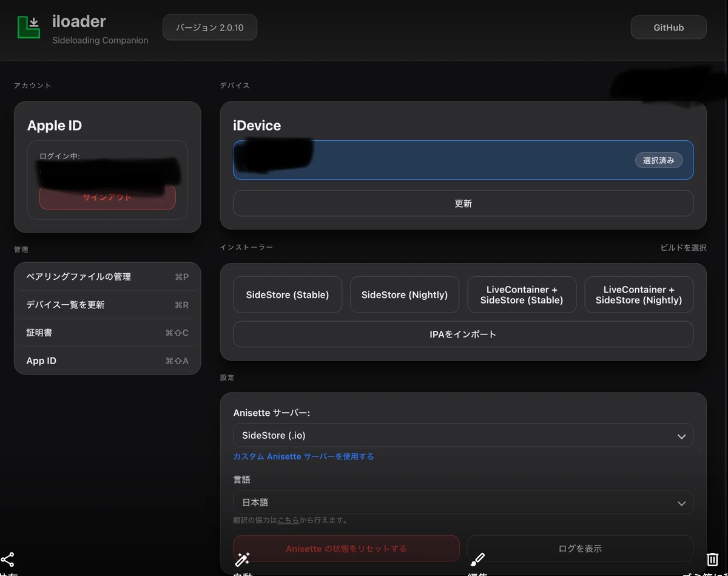Click the Sideloading Companion subtitle

[x=100, y=41]
